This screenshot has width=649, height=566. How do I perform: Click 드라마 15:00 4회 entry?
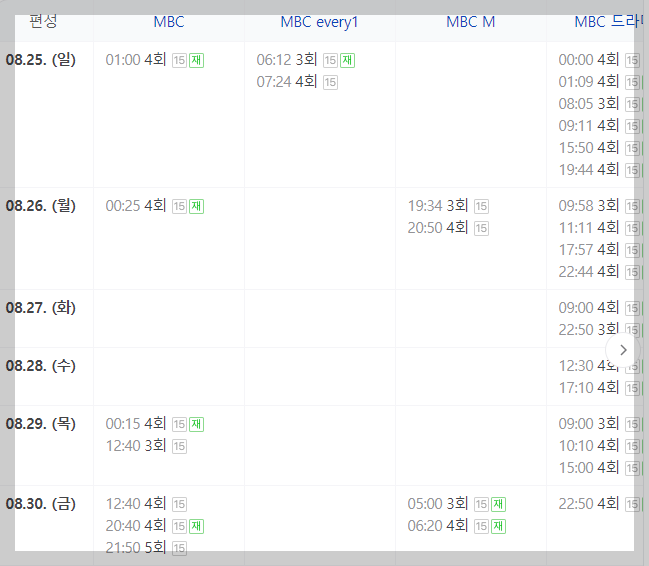[589, 467]
